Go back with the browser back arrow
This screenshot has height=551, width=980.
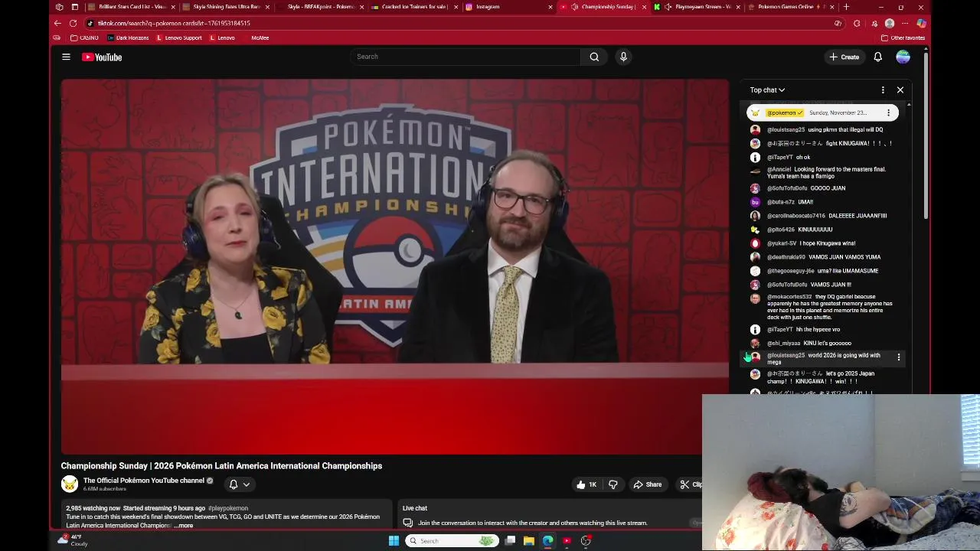pos(57,23)
